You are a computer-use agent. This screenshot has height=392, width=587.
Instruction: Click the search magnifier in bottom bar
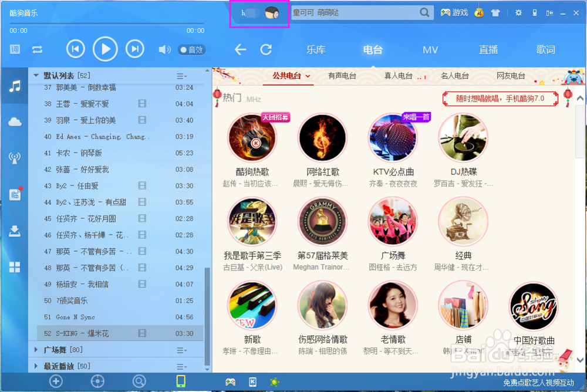139,381
